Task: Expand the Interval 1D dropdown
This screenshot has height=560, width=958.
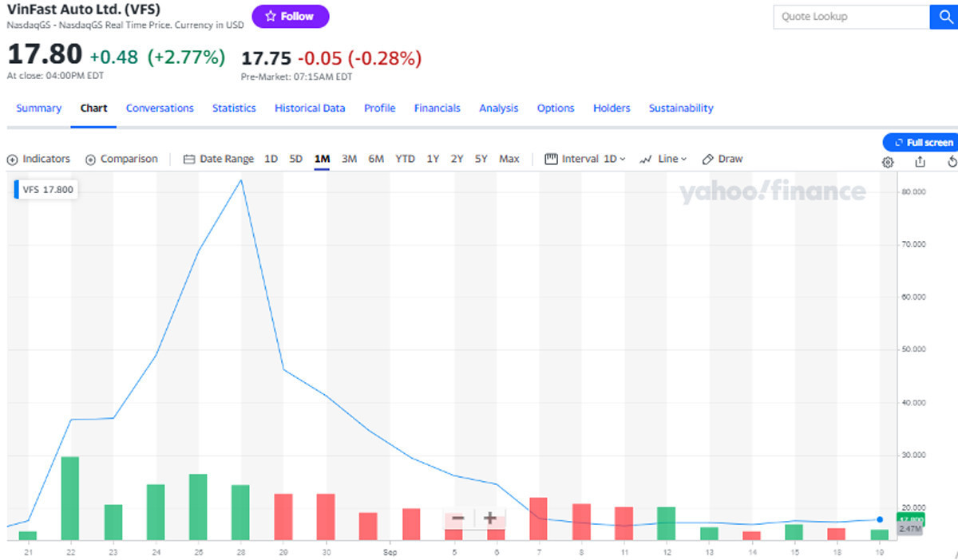Action: coord(585,159)
